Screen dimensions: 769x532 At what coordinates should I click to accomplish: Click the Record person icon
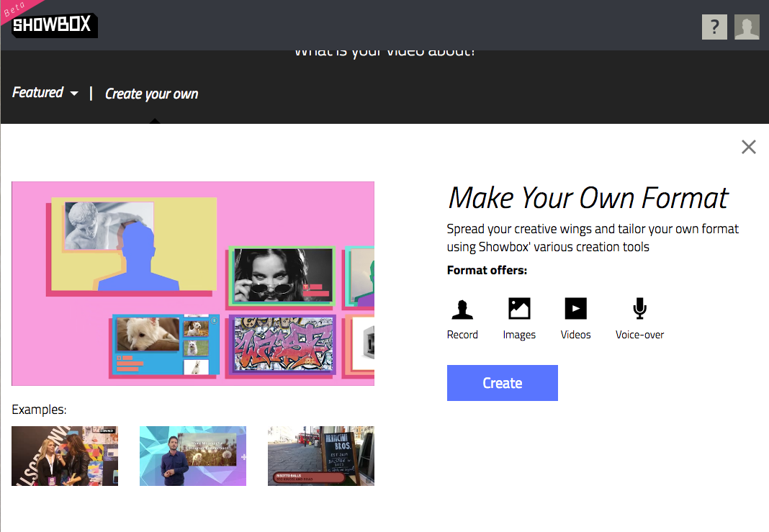pos(462,309)
